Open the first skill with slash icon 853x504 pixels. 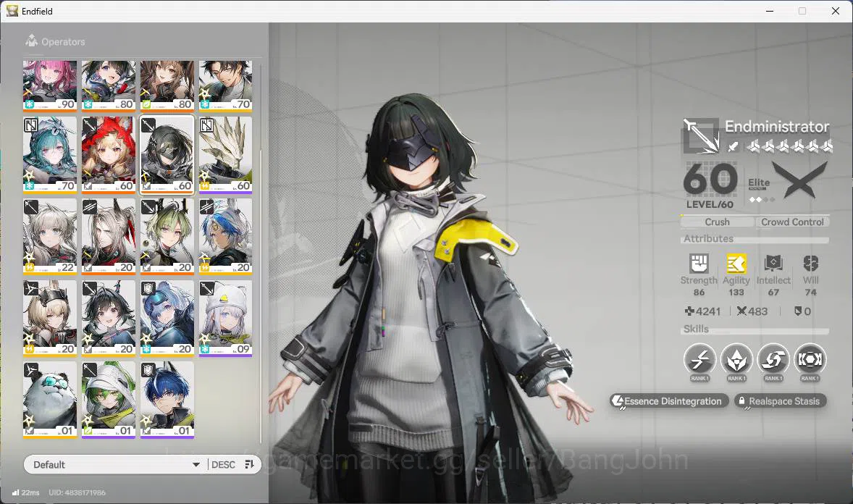pyautogui.click(x=699, y=360)
